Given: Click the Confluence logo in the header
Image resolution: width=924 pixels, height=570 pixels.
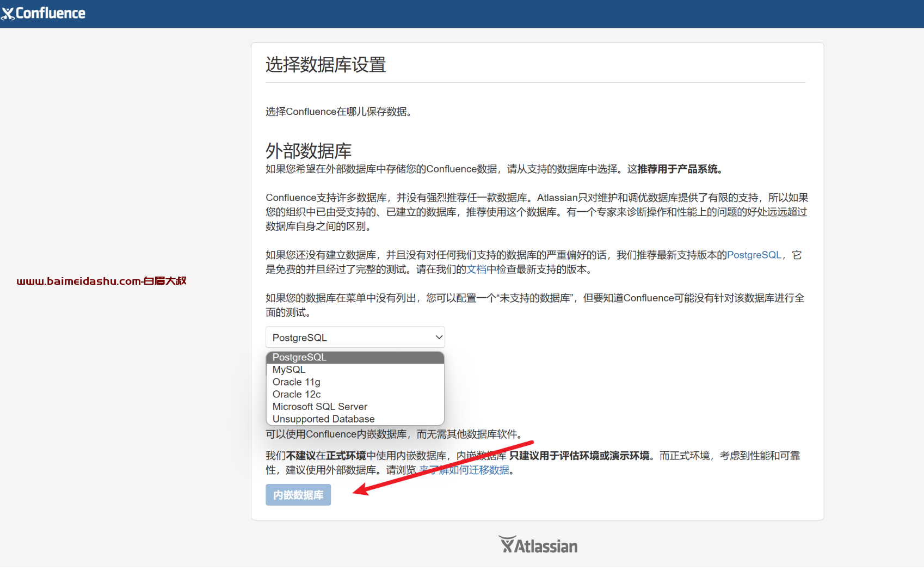Looking at the screenshot, I should coord(44,13).
